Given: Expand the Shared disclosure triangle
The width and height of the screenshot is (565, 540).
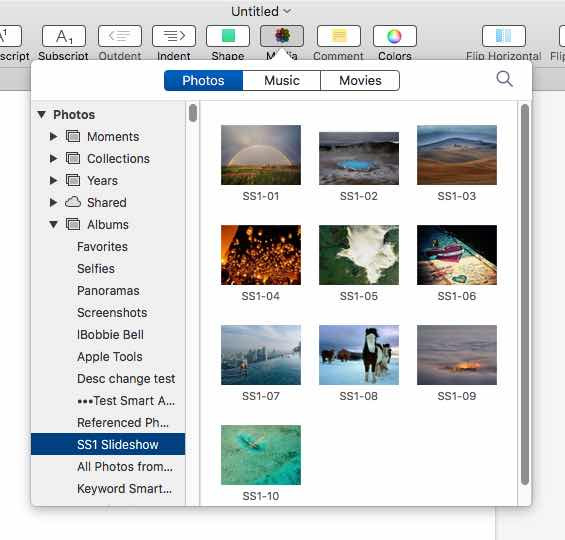Looking at the screenshot, I should 53,202.
